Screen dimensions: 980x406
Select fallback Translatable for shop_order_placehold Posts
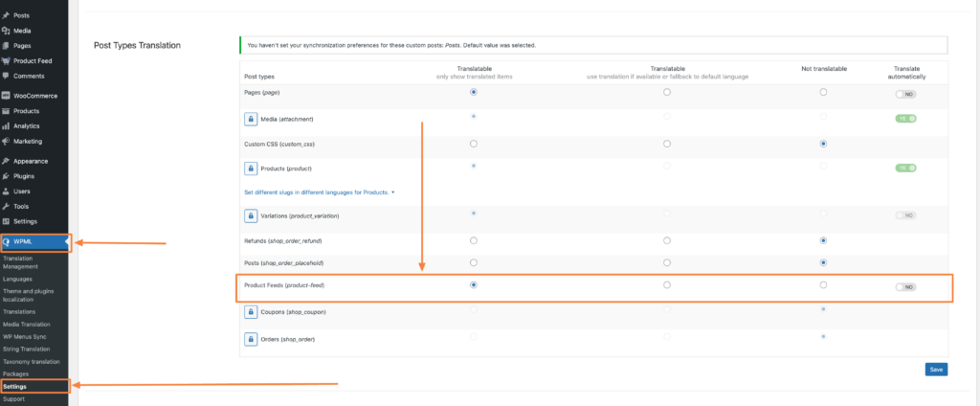(667, 262)
